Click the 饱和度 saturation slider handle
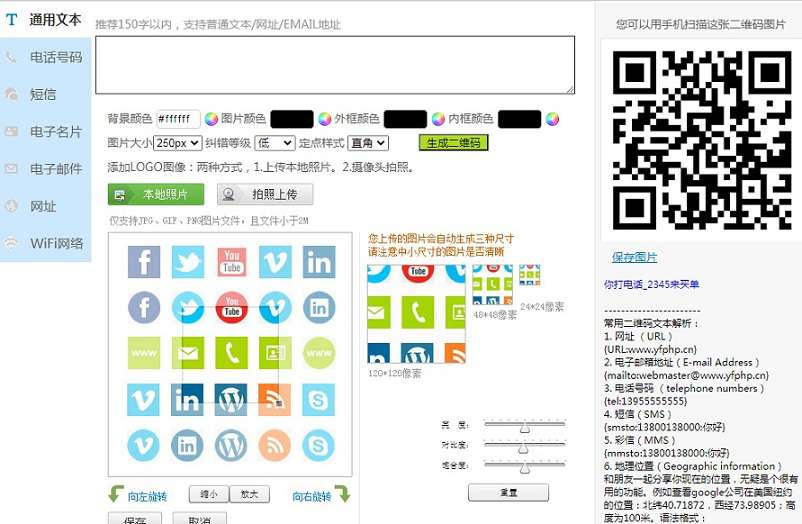The height and width of the screenshot is (524, 802). pyautogui.click(x=525, y=468)
